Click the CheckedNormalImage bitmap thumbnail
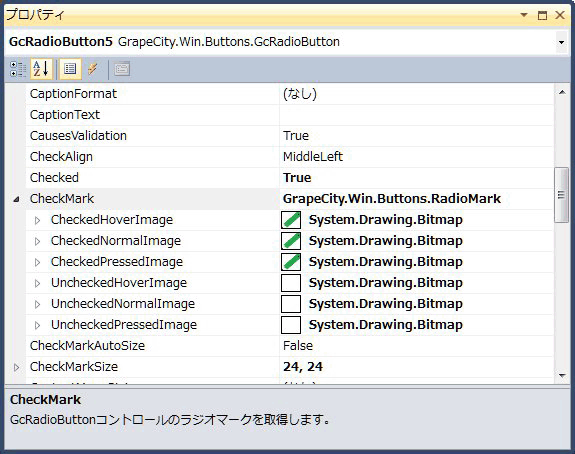575x454 pixels. click(291, 241)
